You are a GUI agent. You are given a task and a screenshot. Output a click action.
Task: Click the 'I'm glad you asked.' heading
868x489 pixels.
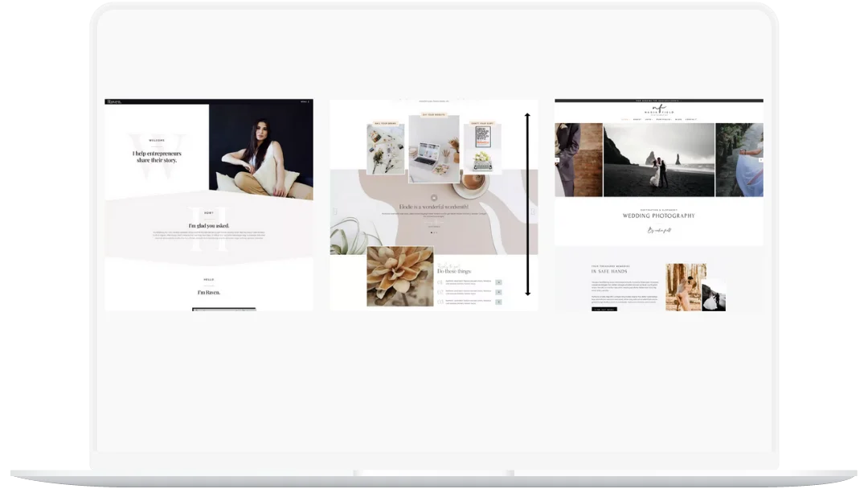coord(209,226)
